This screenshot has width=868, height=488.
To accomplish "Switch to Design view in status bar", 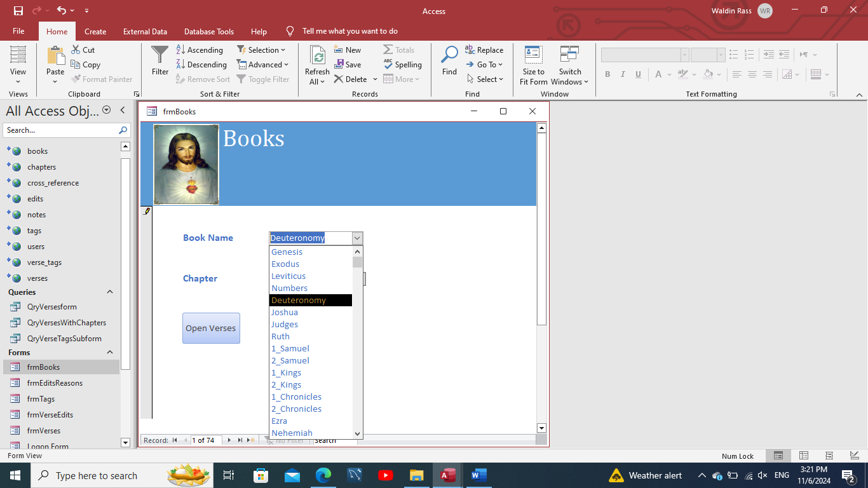I will pyautogui.click(x=855, y=456).
